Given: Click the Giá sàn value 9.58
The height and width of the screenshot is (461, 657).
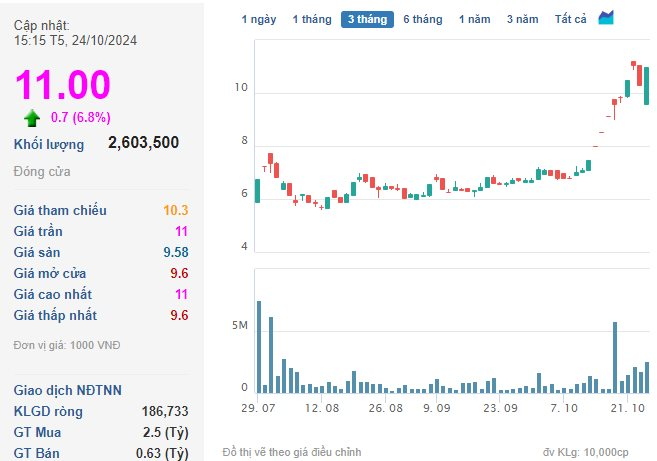Looking at the screenshot, I should pyautogui.click(x=174, y=252).
